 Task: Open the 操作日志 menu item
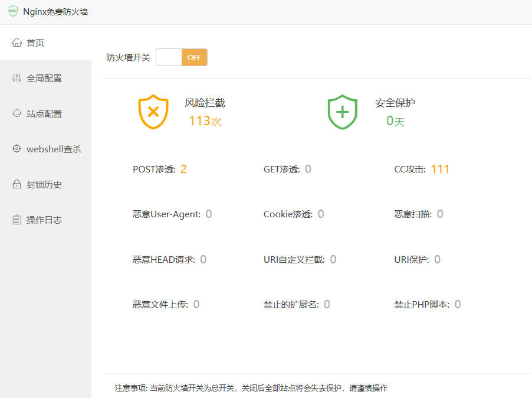tap(44, 220)
